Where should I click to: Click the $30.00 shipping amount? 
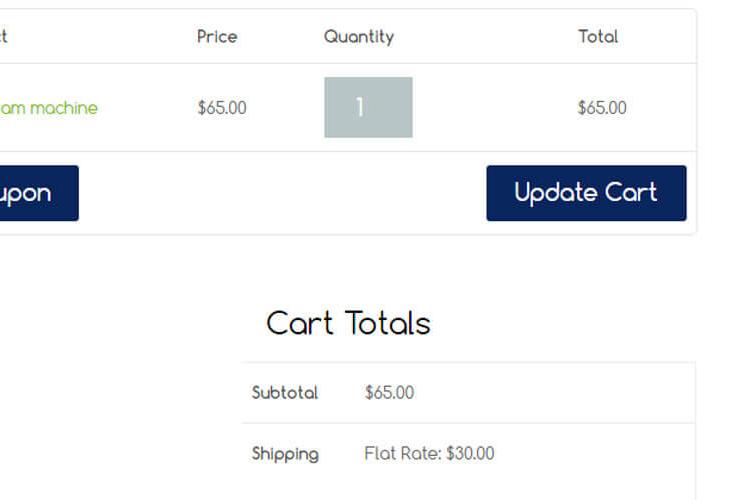pyautogui.click(x=470, y=453)
